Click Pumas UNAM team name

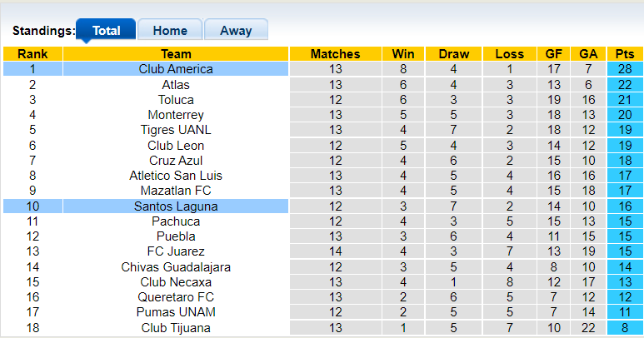pyautogui.click(x=176, y=312)
